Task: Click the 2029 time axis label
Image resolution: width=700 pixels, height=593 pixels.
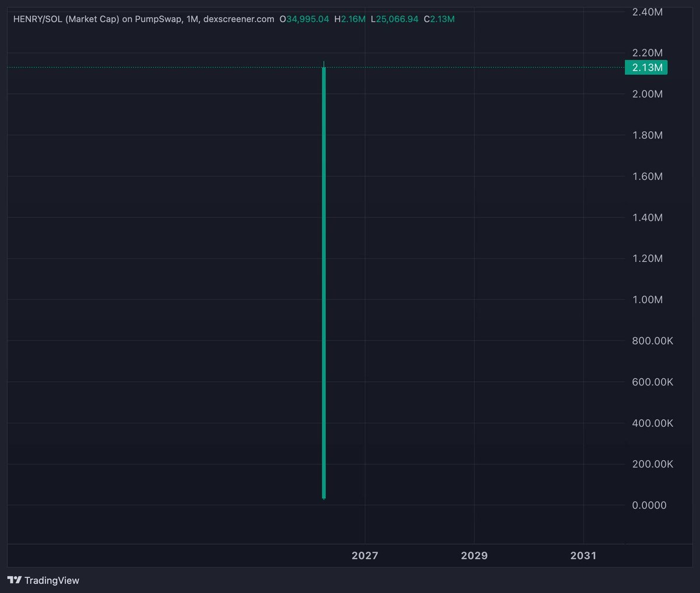Action: 474,556
